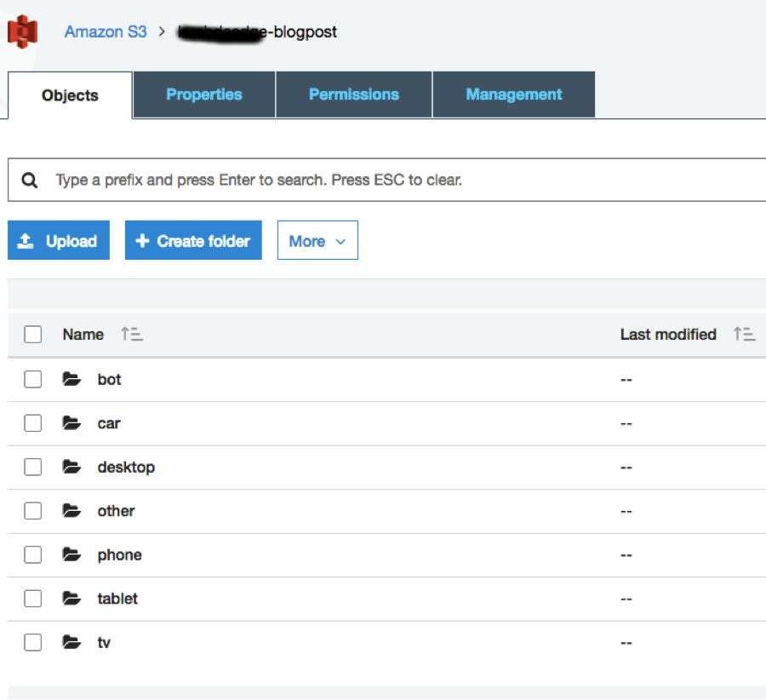Click the tablet folder icon
Image resolution: width=766 pixels, height=700 pixels.
tap(71, 599)
